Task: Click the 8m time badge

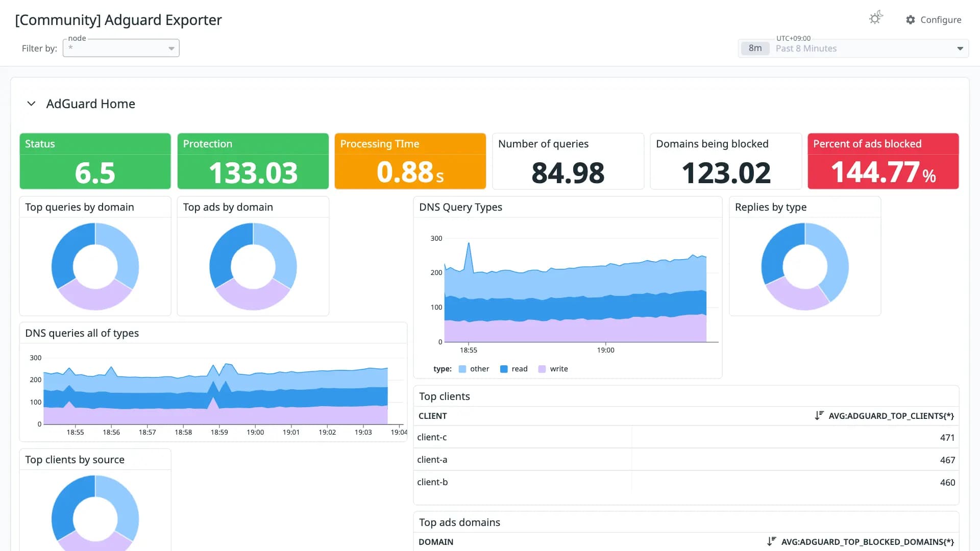Action: pyautogui.click(x=755, y=48)
